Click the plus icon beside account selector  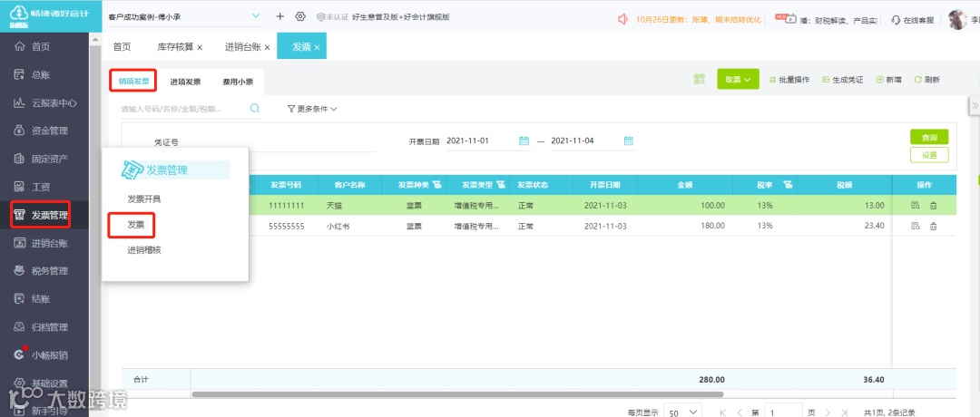280,17
